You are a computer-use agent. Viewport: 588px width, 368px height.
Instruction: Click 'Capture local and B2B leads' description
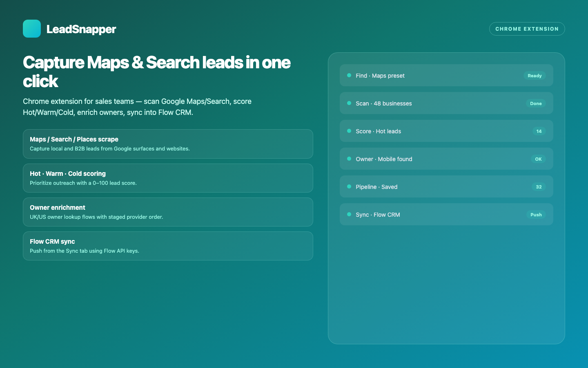[110, 149]
